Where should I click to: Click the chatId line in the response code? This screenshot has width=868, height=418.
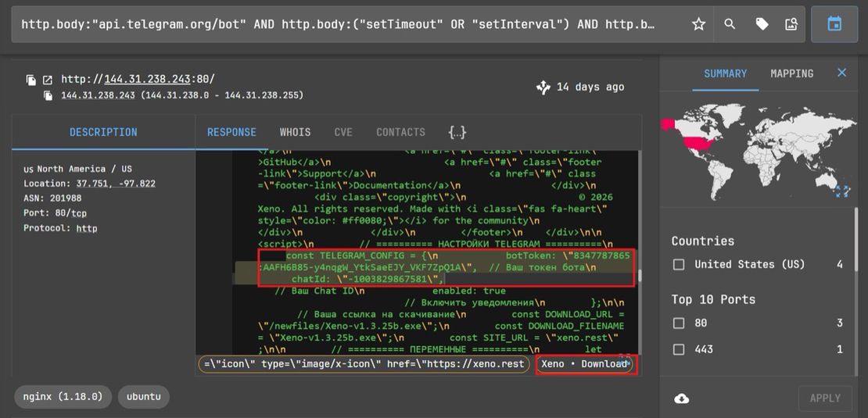tap(368, 279)
